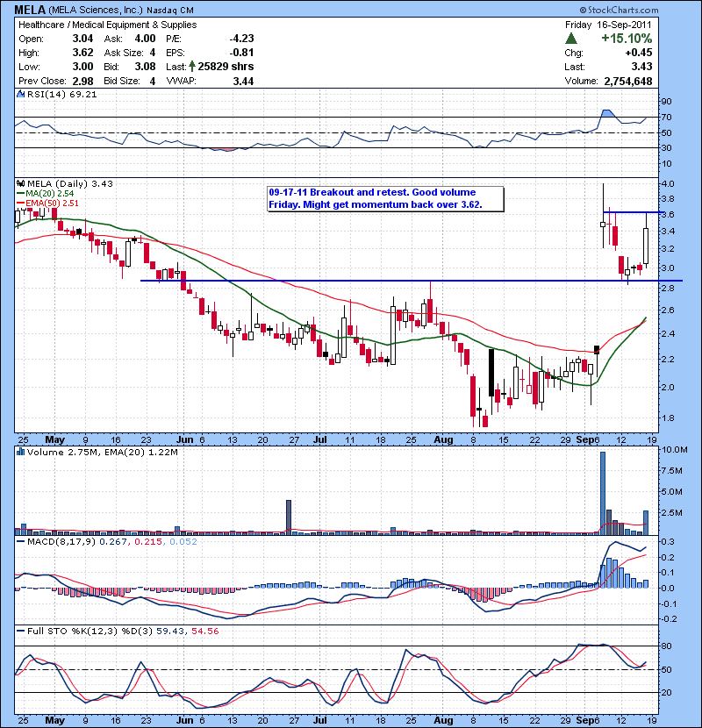The height and width of the screenshot is (728, 702).
Task: Click the High price value 3.62
Action: click(x=82, y=53)
